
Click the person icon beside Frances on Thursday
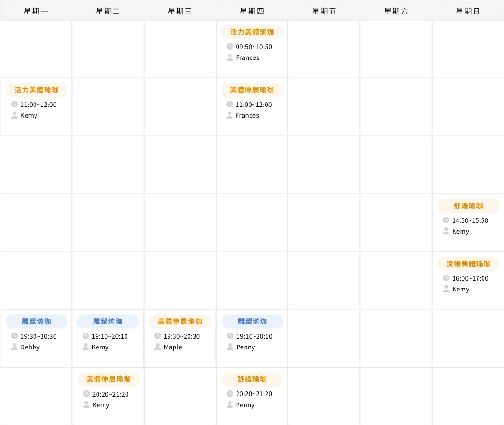click(x=230, y=57)
